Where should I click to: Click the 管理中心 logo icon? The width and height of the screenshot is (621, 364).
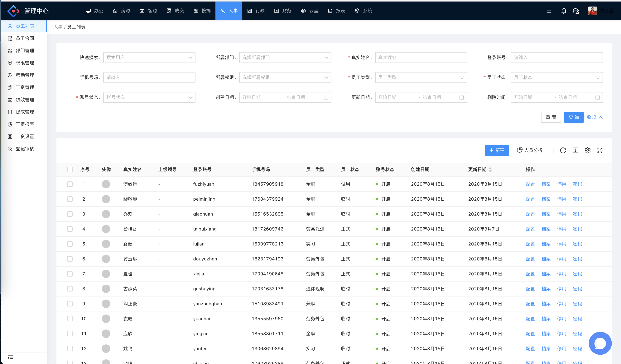[13, 11]
